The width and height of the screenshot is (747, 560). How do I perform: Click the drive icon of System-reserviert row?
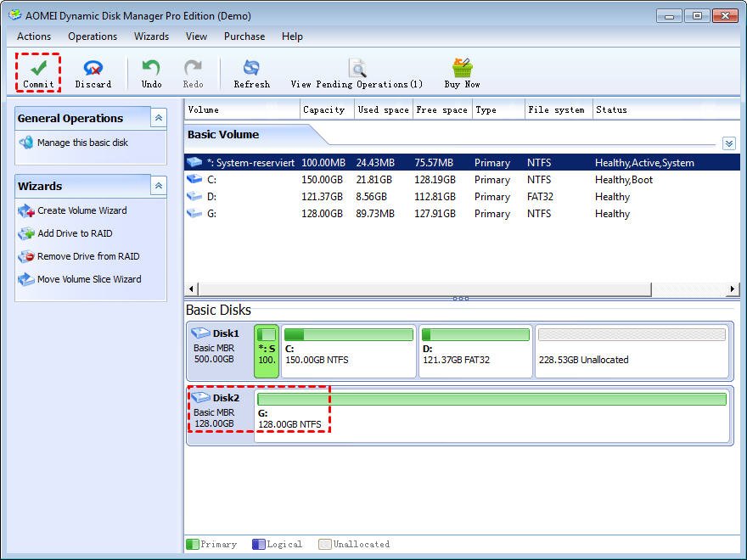[x=194, y=162]
